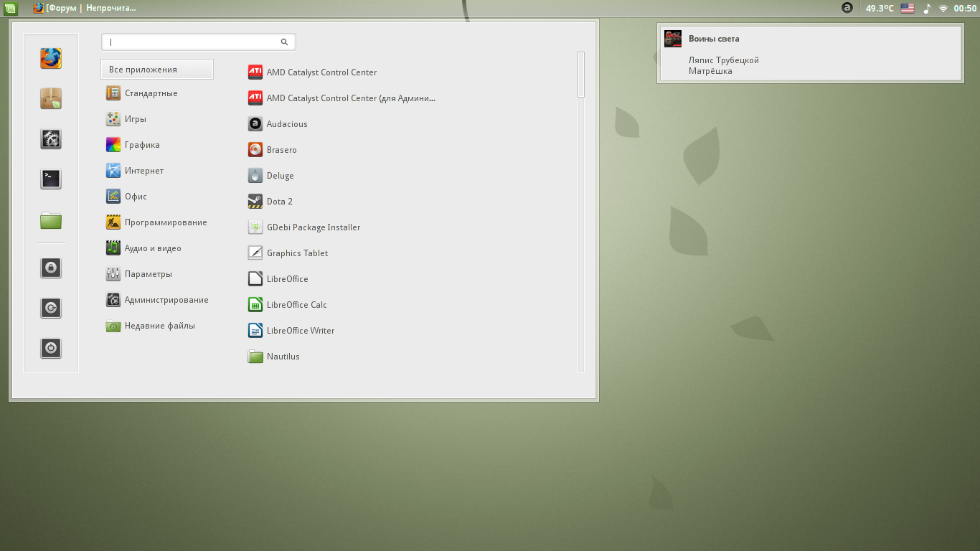Open the Terminal from favorites sidebar

(50, 179)
